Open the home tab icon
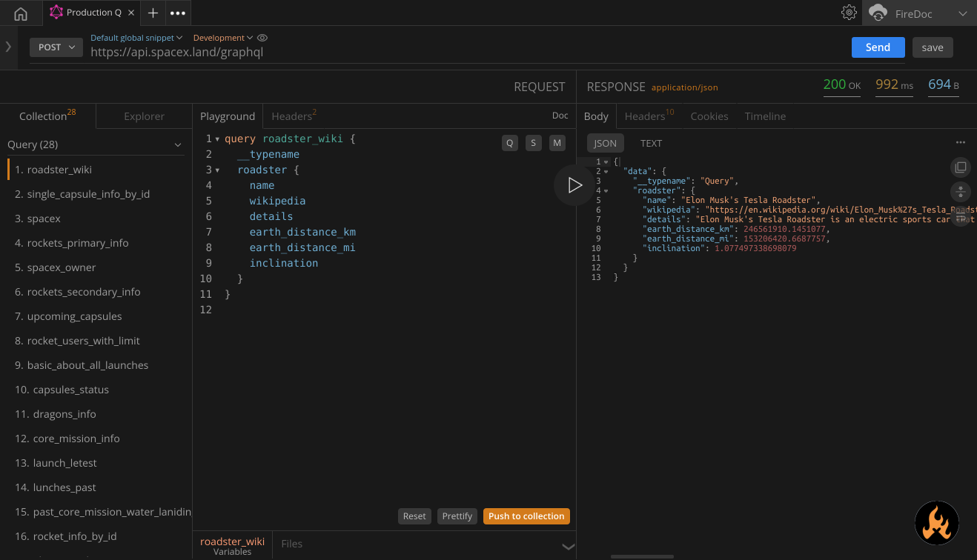The width and height of the screenshot is (977, 560). pyautogui.click(x=21, y=13)
